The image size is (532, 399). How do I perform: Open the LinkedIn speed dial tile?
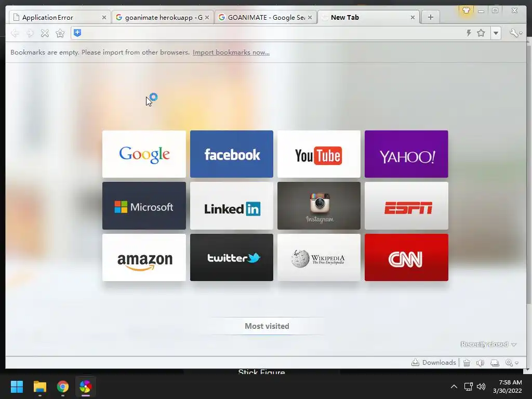tap(232, 206)
